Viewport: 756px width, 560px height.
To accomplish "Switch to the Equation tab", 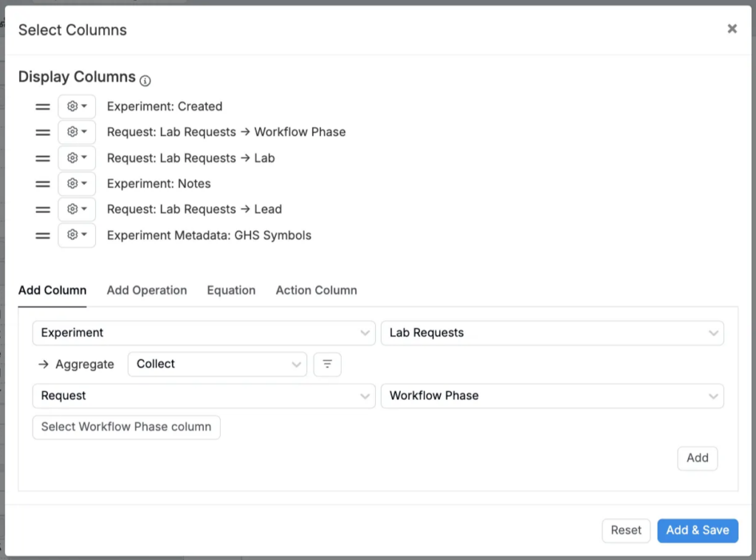I will 231,291.
